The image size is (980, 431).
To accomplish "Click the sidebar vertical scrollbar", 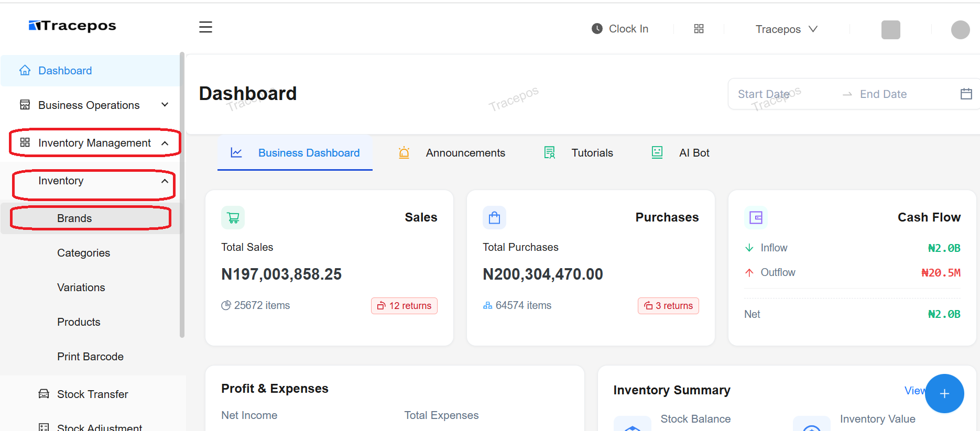I will click(x=182, y=195).
